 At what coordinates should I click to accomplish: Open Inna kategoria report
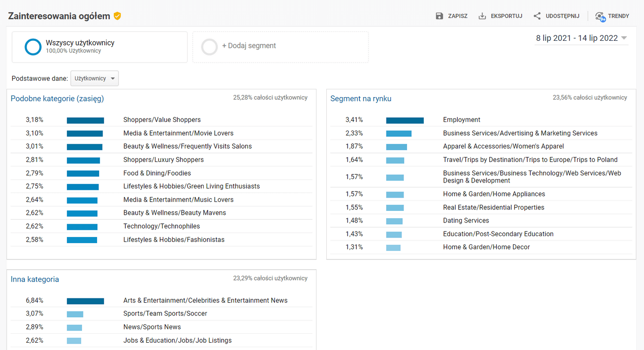(x=35, y=279)
